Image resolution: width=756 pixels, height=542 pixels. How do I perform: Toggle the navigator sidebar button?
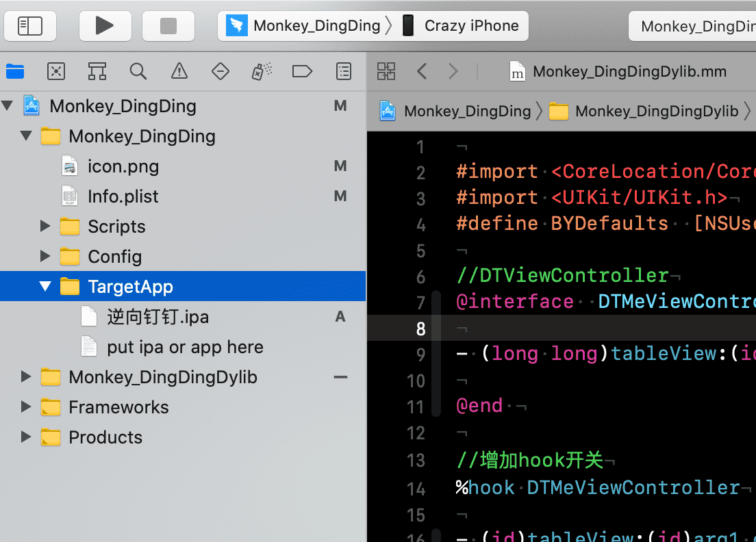click(x=30, y=25)
